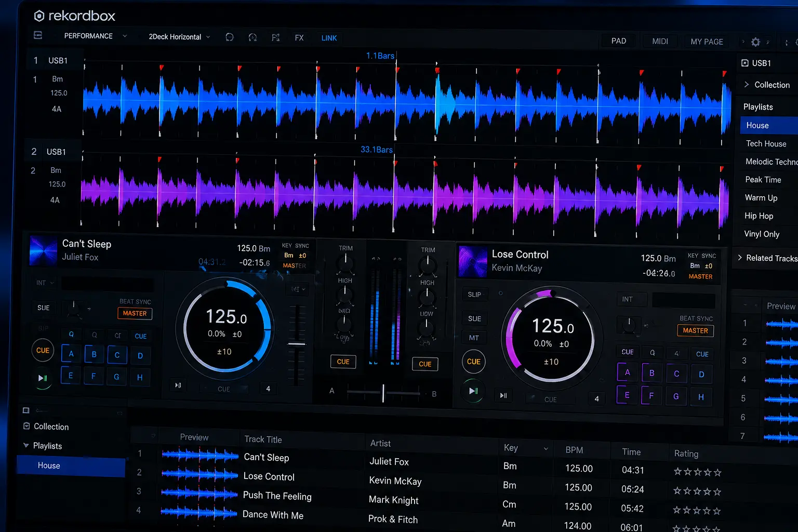Viewport: 798px width, 532px height.
Task: Open the MY PAGE tab
Action: click(707, 42)
